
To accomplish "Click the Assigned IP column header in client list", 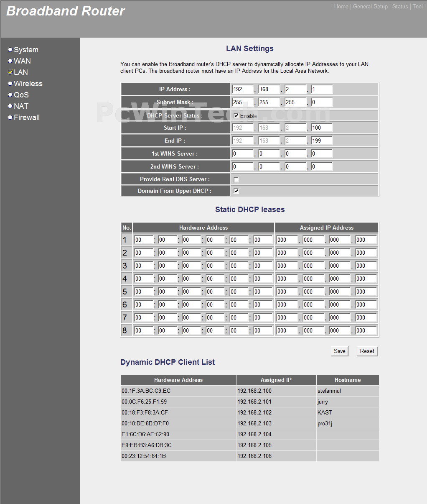I will click(276, 380).
